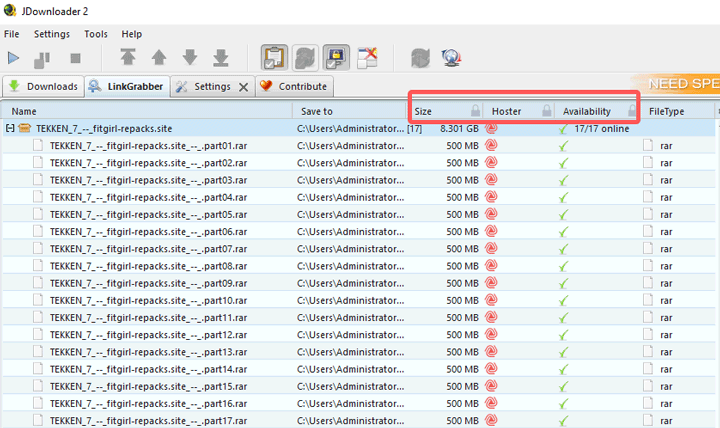The image size is (720, 428).
Task: Move selection down one position
Action: coord(190,57)
